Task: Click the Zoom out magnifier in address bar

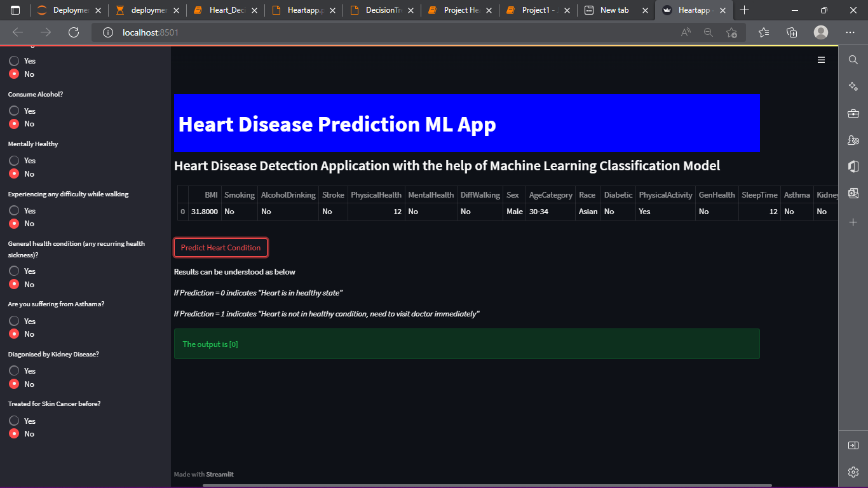Action: (709, 32)
